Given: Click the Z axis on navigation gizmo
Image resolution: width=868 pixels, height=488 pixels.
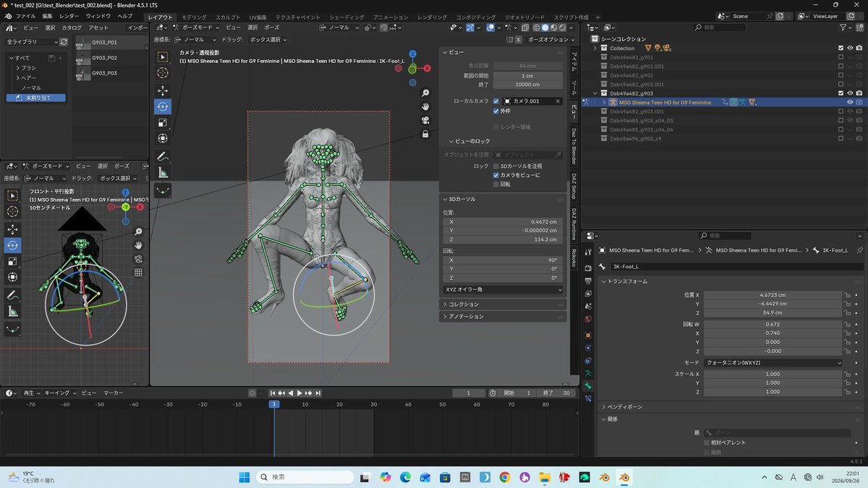Looking at the screenshot, I should (x=412, y=54).
